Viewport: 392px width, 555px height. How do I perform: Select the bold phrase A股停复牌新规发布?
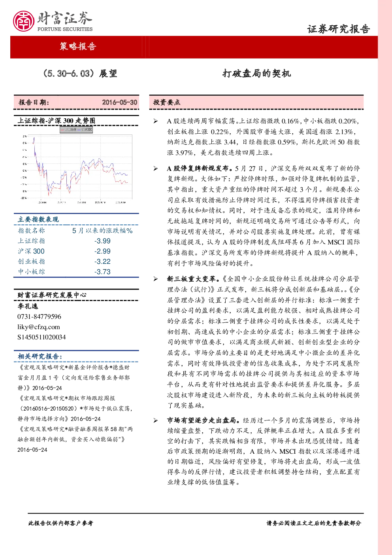(x=200, y=168)
